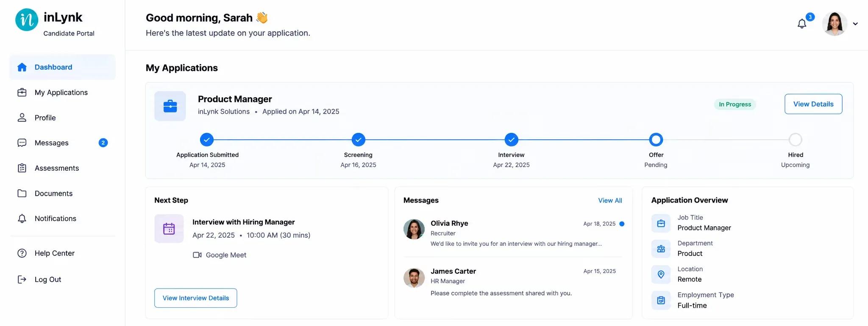Click the 'Applied on Apr 14, 2025' text
Viewport: 868px width, 326px height.
point(301,112)
